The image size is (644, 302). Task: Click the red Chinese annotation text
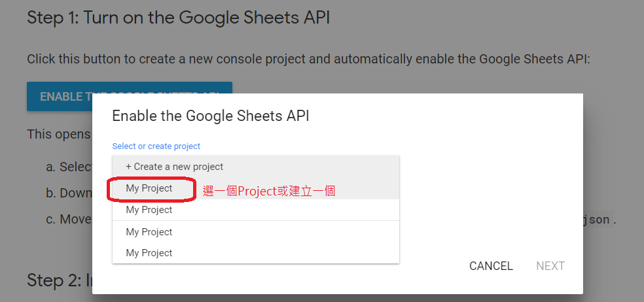pyautogui.click(x=268, y=192)
